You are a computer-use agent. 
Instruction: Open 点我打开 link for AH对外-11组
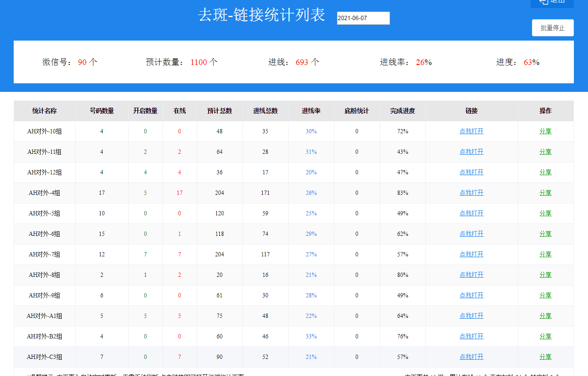click(471, 152)
